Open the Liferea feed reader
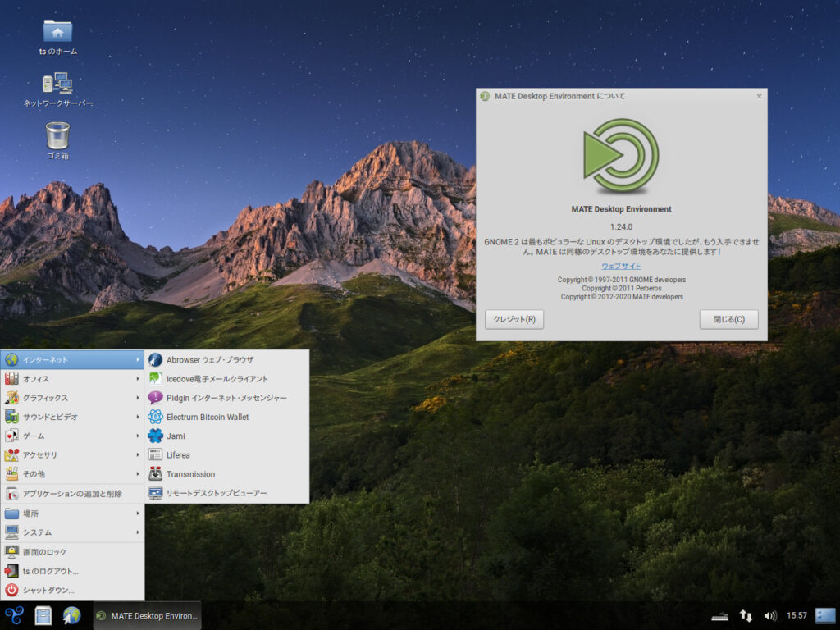Image resolution: width=840 pixels, height=630 pixels. 179,456
